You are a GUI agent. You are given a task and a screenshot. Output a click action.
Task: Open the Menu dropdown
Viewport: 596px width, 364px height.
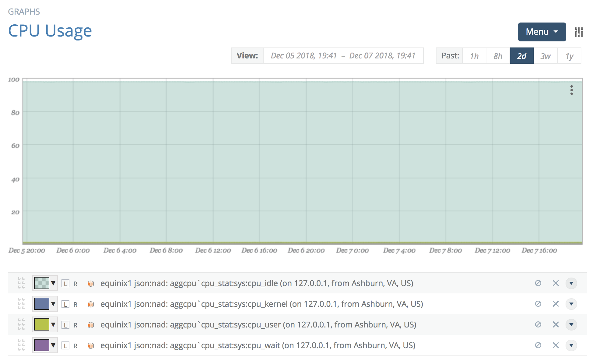[x=542, y=32]
